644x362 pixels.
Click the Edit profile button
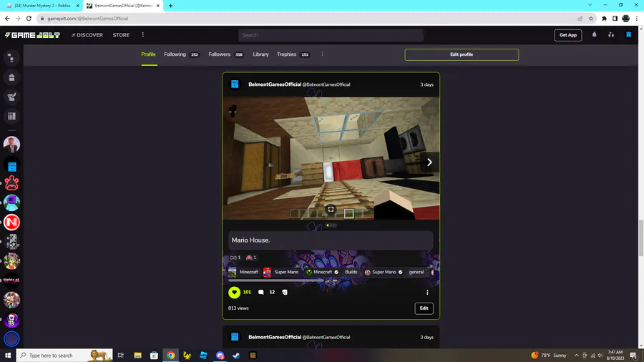[462, 54]
